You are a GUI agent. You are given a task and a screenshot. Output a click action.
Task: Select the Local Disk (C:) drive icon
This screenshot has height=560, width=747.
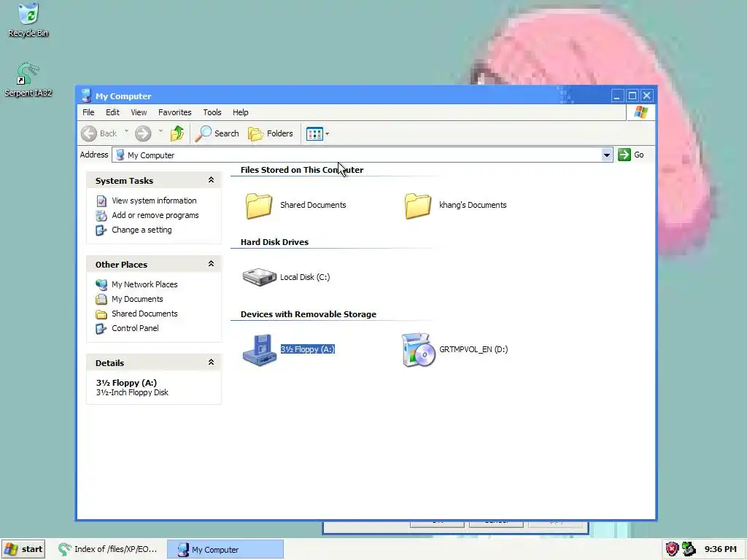(259, 277)
